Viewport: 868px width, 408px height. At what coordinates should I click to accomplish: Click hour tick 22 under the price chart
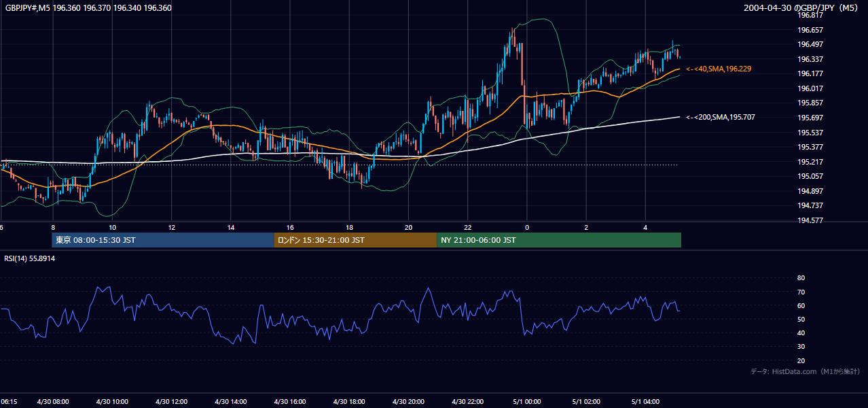pyautogui.click(x=468, y=228)
